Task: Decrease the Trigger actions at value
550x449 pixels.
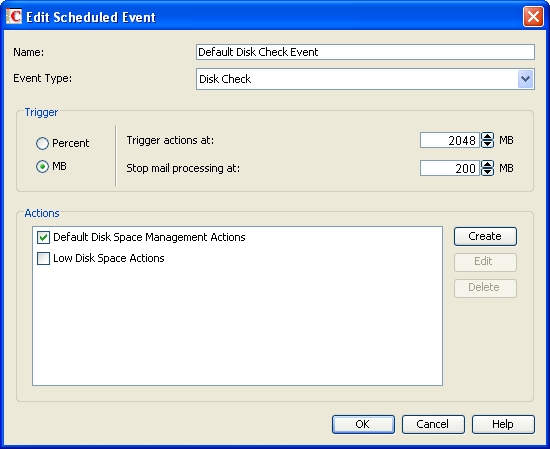Action: coord(487,144)
